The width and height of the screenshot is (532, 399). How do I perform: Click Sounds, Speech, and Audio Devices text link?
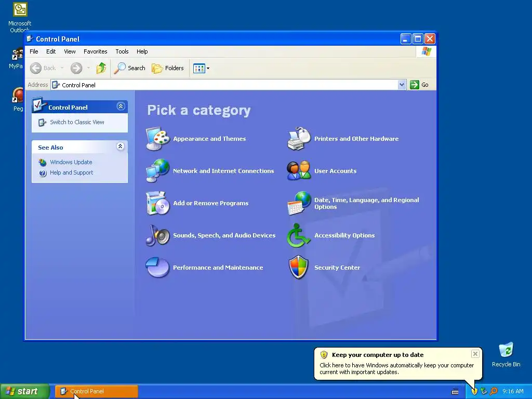pos(224,235)
